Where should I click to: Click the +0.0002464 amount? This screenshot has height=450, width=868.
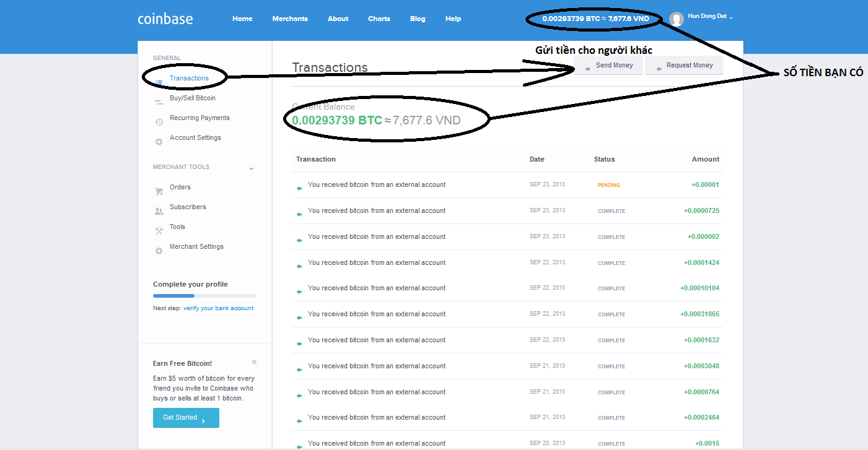coord(701,417)
